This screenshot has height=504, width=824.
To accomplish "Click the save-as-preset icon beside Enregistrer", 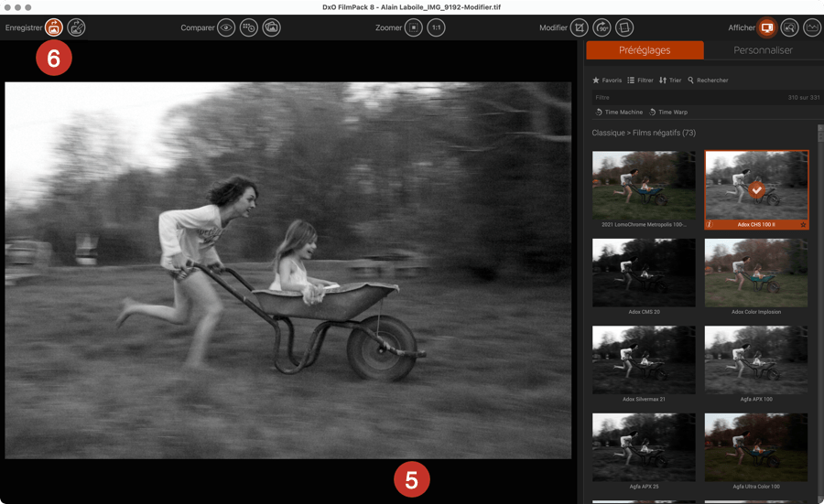I will click(x=77, y=27).
